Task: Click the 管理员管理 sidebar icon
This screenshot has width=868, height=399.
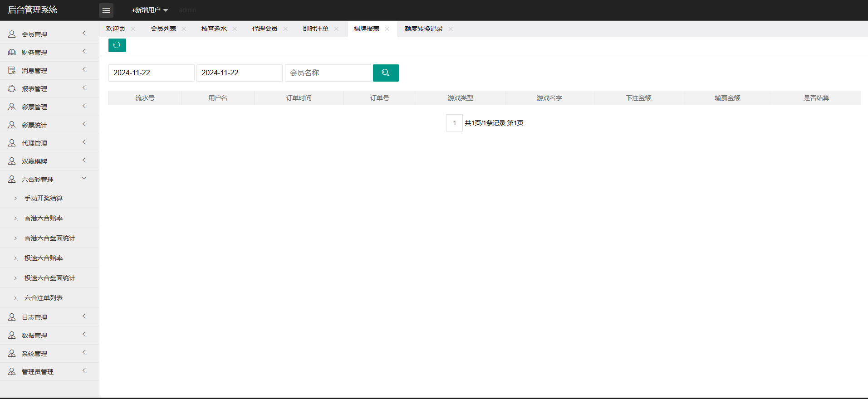Action: 12,371
